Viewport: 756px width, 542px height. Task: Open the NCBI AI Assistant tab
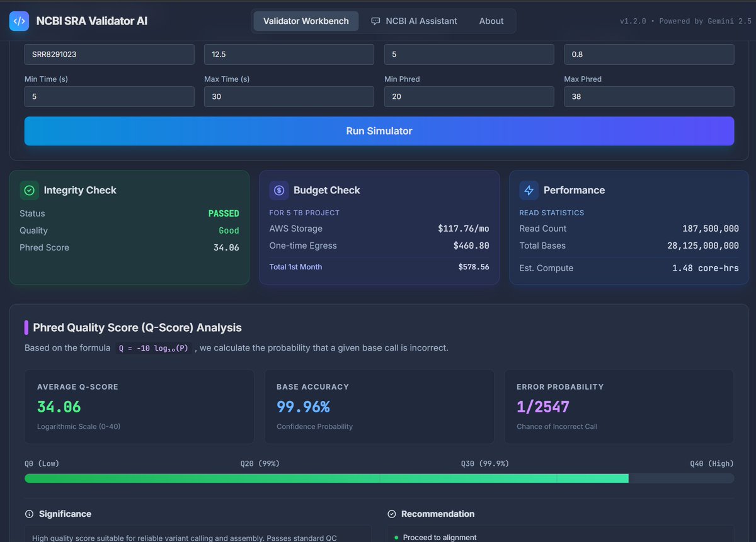[414, 21]
